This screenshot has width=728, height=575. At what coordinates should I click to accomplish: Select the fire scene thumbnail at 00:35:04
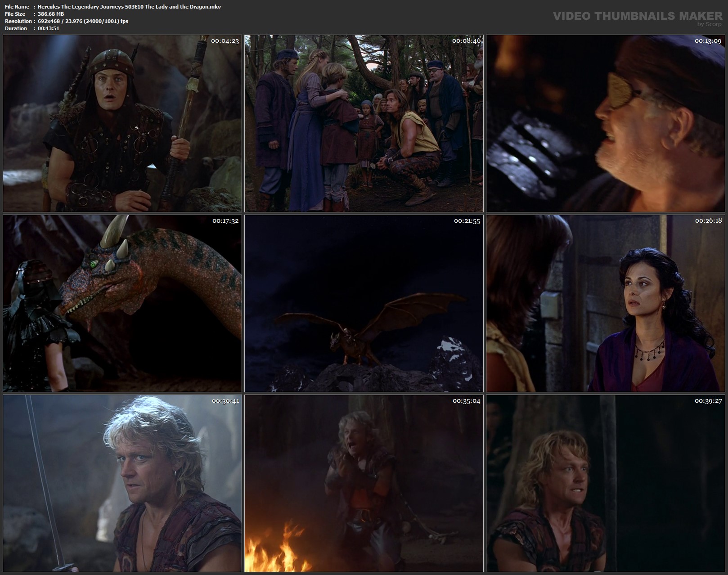tap(364, 483)
